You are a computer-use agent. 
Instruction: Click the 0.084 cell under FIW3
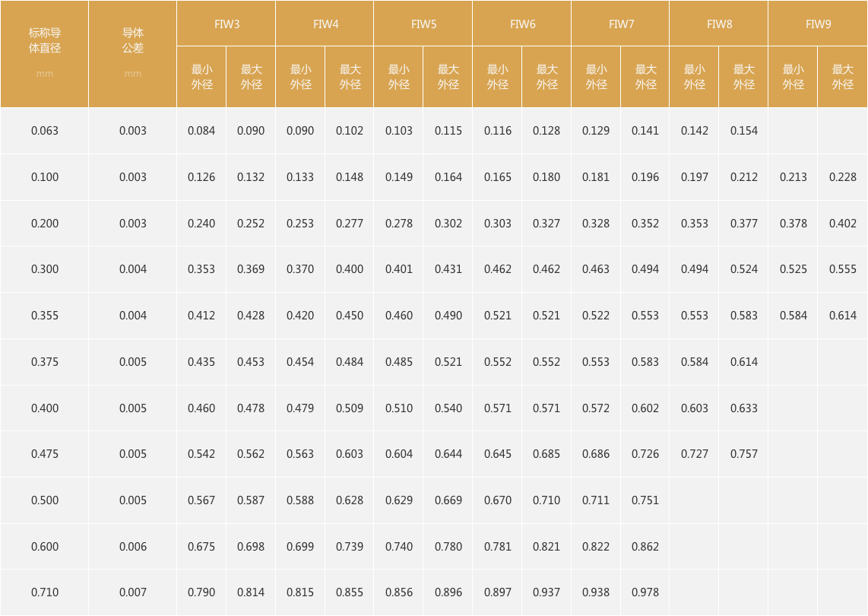click(x=201, y=131)
